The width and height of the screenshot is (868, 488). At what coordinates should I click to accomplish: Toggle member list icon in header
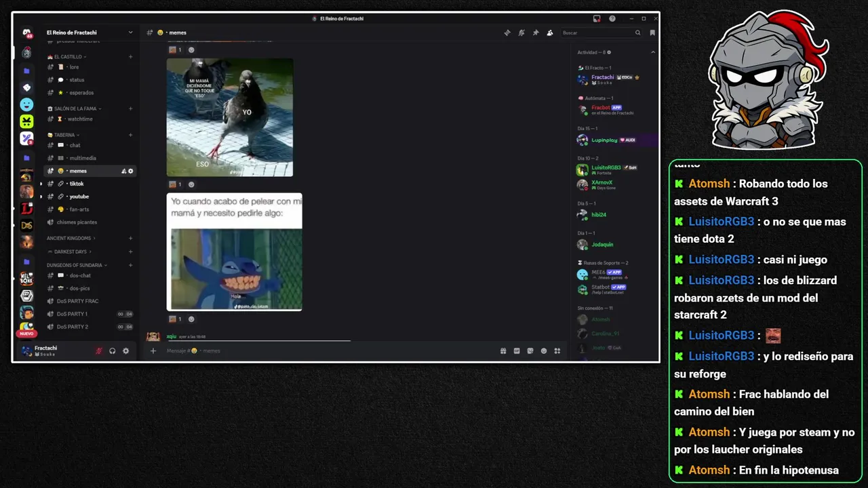(x=550, y=33)
